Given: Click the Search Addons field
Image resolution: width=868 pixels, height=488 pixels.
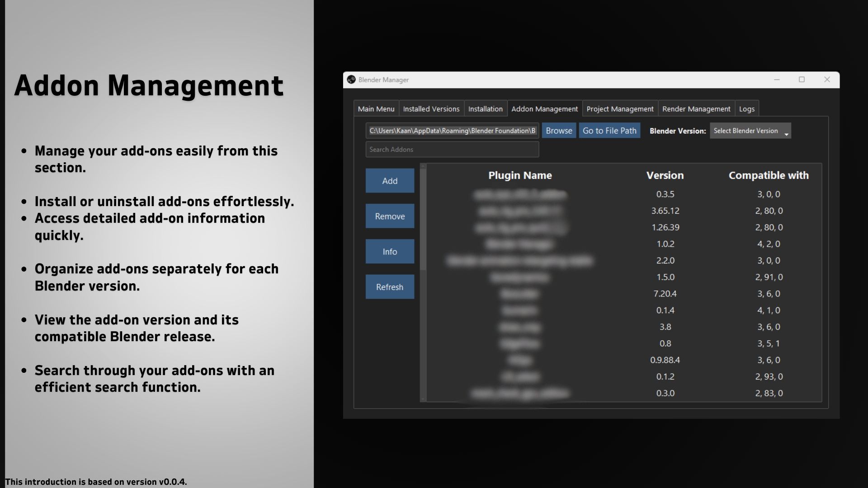Looking at the screenshot, I should (452, 150).
